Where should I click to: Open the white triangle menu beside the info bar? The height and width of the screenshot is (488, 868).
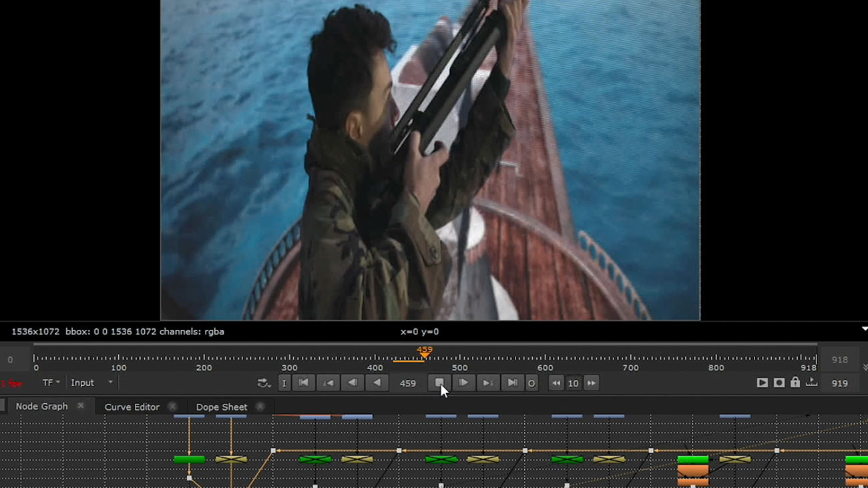pyautogui.click(x=864, y=328)
